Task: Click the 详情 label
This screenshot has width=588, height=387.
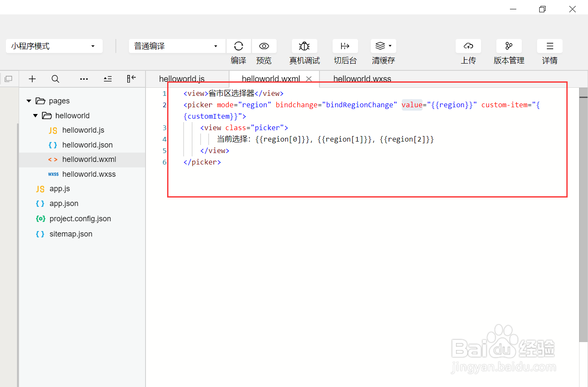Action: click(550, 61)
